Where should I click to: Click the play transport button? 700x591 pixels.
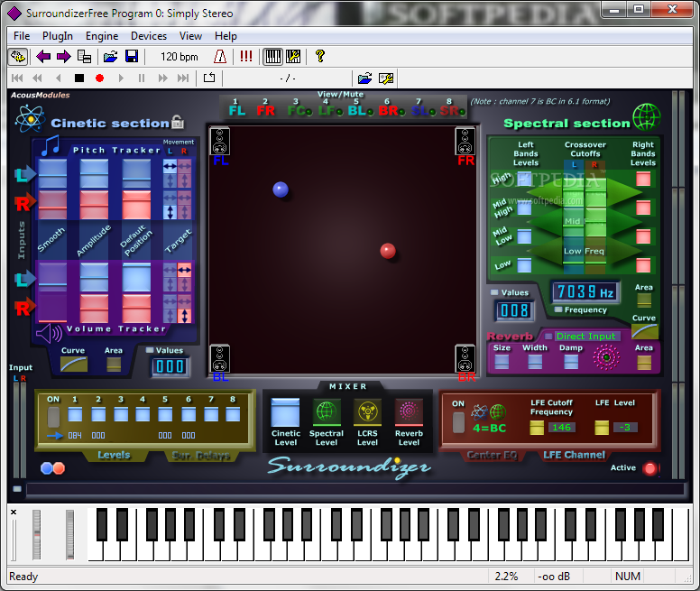[121, 78]
